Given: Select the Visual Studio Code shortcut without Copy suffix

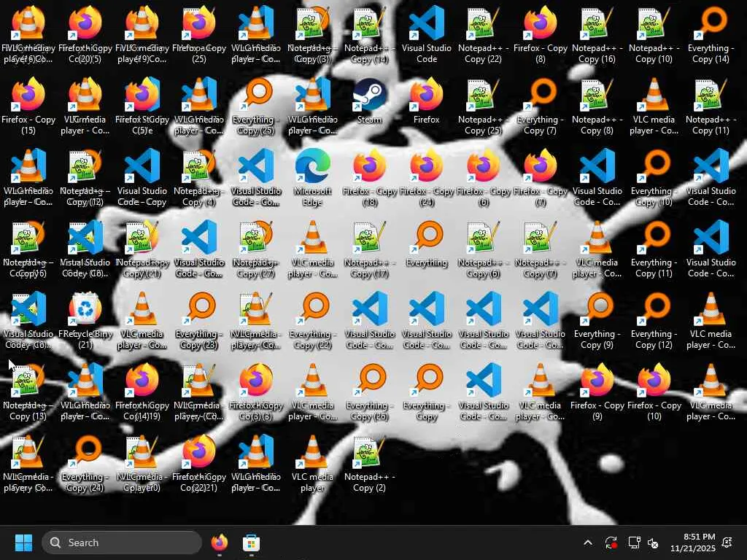Looking at the screenshot, I should pyautogui.click(x=426, y=35).
